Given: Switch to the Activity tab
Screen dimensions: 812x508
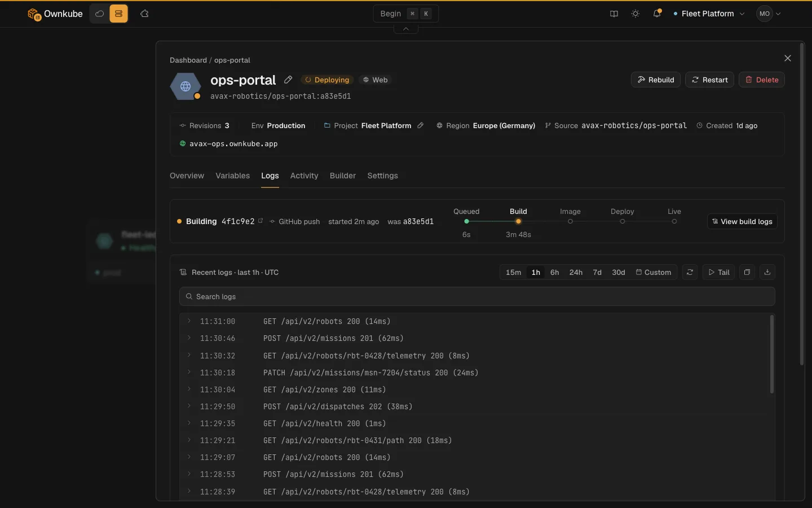Looking at the screenshot, I should 304,176.
